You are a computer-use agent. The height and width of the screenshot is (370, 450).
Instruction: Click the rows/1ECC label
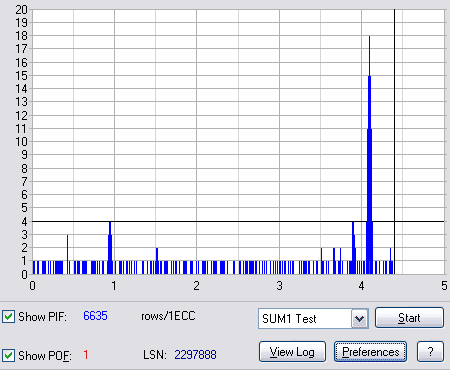(x=168, y=316)
